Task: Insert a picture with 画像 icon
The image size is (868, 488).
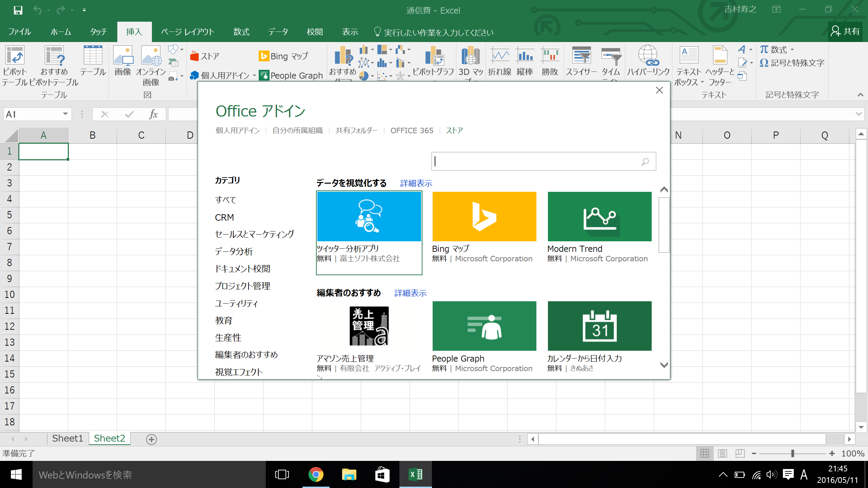Action: point(123,61)
